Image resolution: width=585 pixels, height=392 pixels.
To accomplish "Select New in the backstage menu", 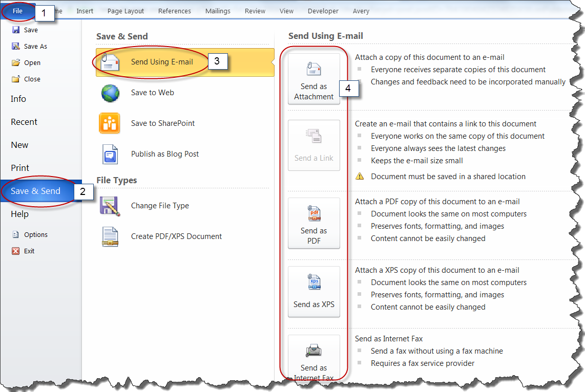I will click(x=19, y=145).
